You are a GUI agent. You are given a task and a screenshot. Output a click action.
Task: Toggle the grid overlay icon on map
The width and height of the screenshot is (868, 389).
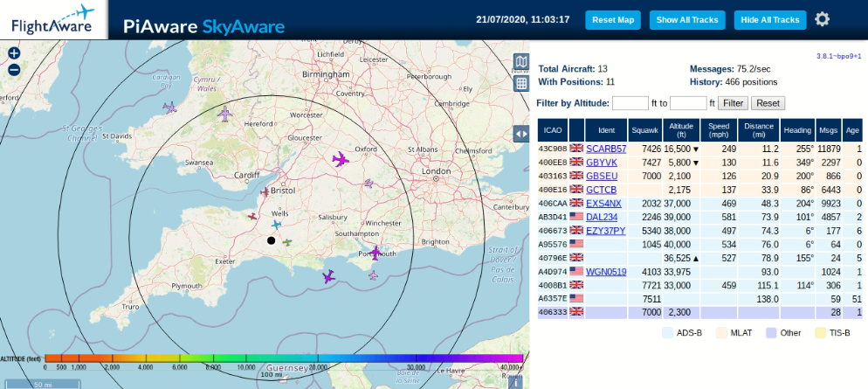tap(521, 84)
